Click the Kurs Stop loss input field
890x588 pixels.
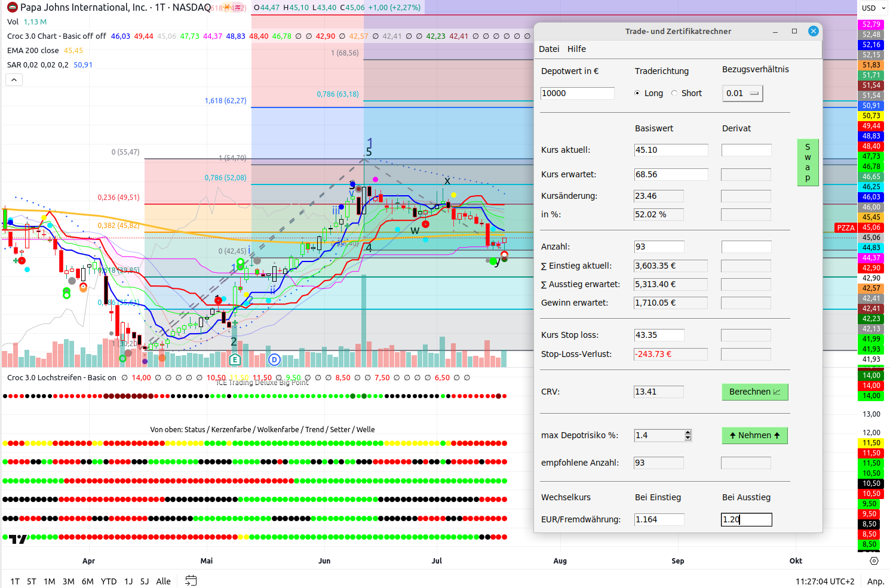coord(659,335)
